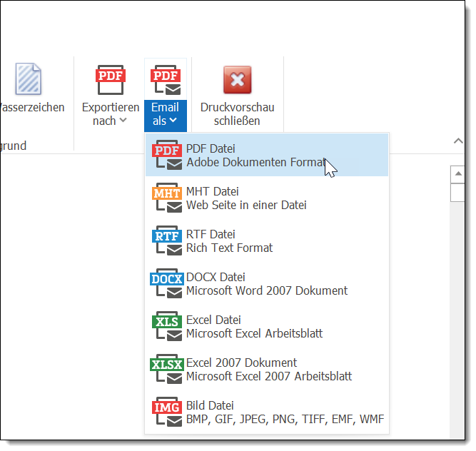Click the Wasserzeichen text label

(x=32, y=107)
